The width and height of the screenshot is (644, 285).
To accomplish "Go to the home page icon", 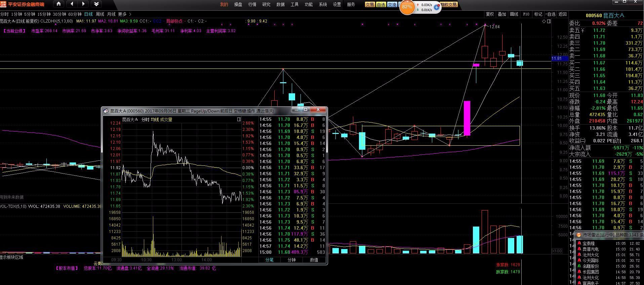I will (59, 4).
